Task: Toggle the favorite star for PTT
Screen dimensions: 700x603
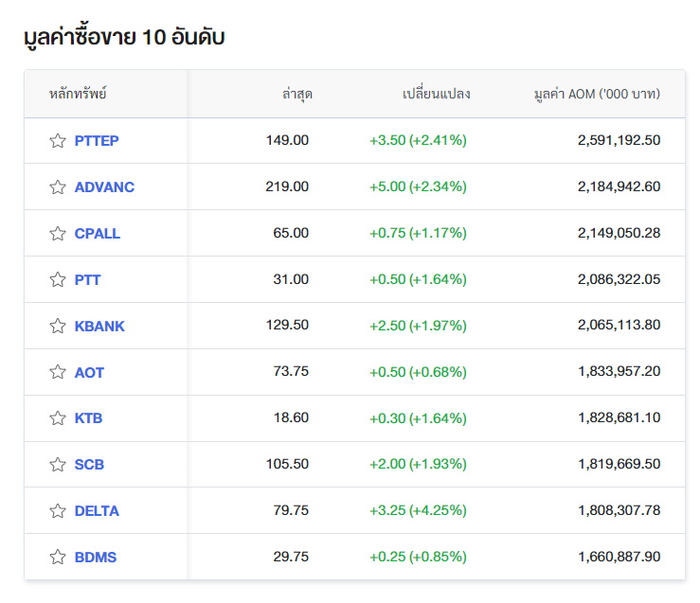Action: click(58, 279)
